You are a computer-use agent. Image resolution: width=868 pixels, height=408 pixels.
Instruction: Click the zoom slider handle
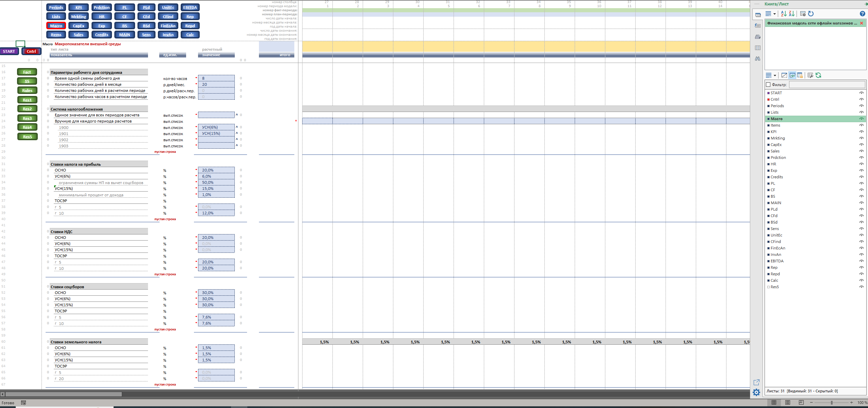[832, 403]
